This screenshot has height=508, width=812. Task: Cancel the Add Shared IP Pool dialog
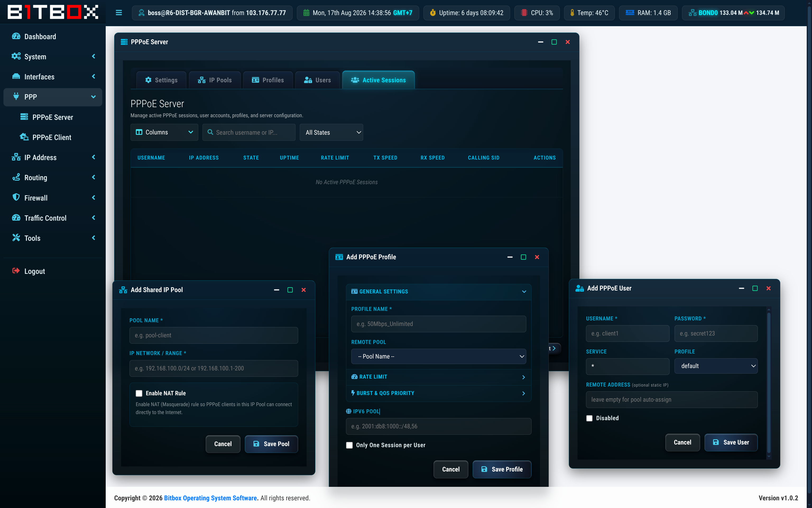click(223, 444)
